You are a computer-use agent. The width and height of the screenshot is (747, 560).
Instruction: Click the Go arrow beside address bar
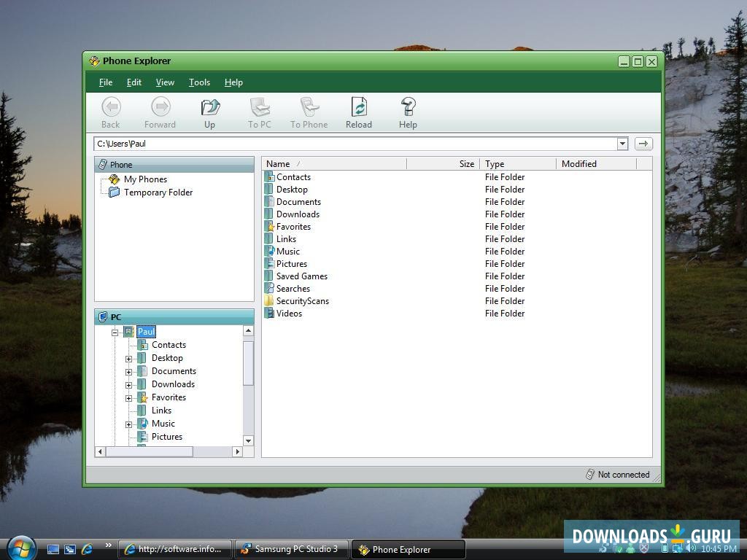[643, 144]
